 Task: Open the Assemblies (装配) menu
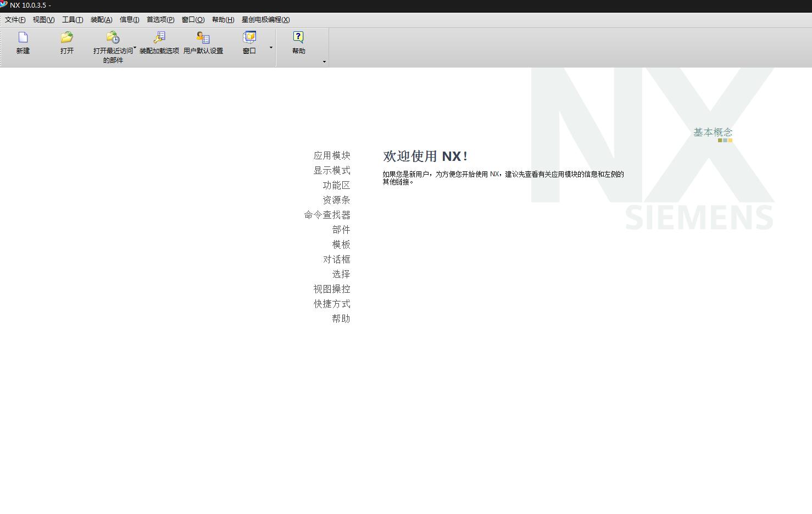pyautogui.click(x=101, y=20)
